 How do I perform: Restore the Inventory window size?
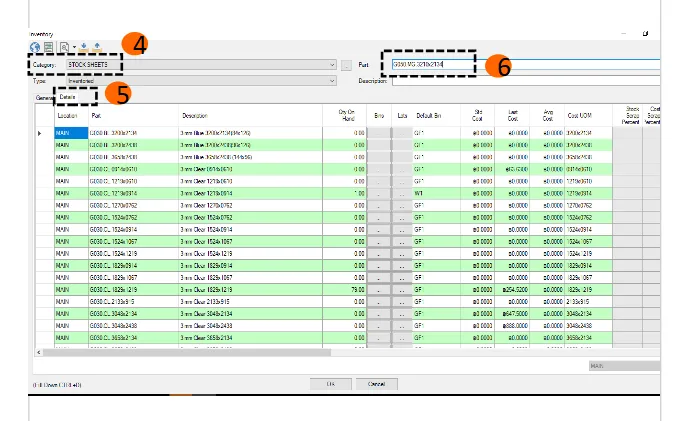point(645,34)
